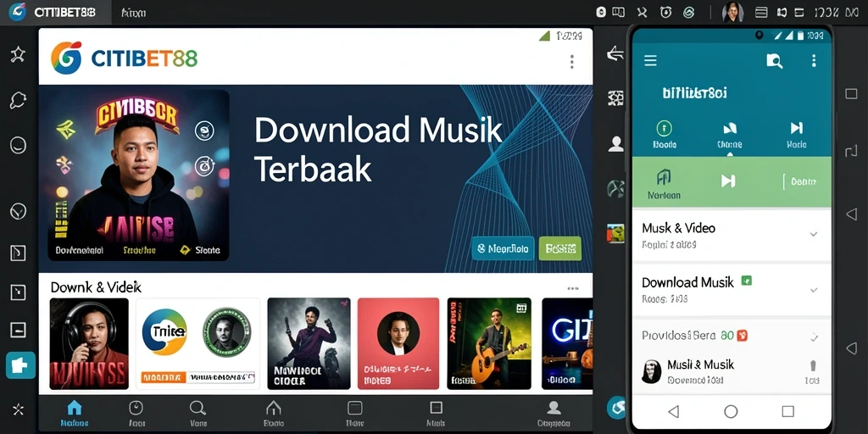This screenshot has height=434, width=868.
Task: Click the rightmost button on the green player bar
Action: 799,181
